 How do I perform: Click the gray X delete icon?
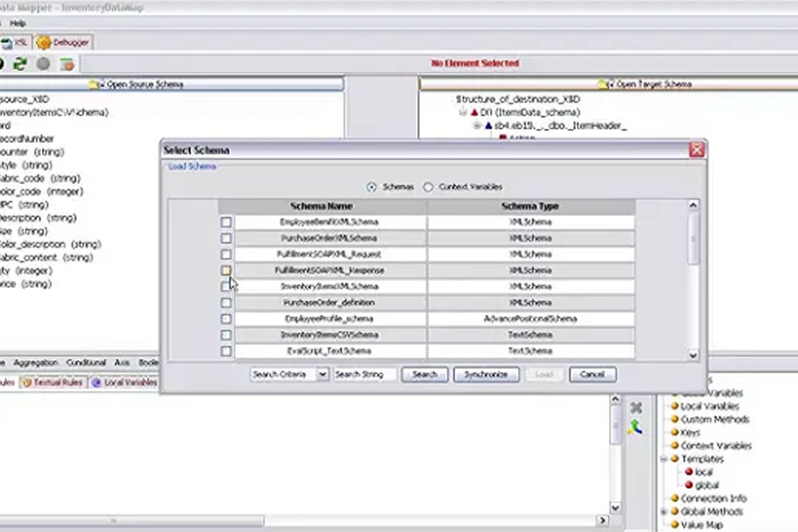point(636,408)
